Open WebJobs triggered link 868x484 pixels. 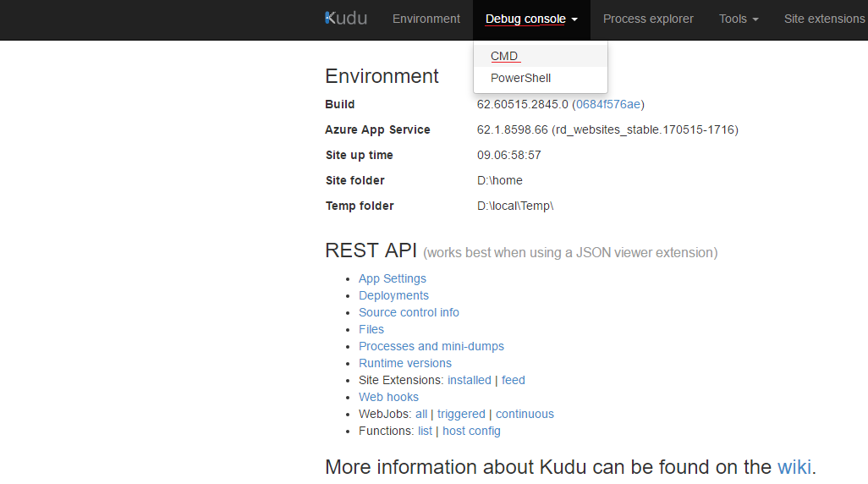[461, 414]
